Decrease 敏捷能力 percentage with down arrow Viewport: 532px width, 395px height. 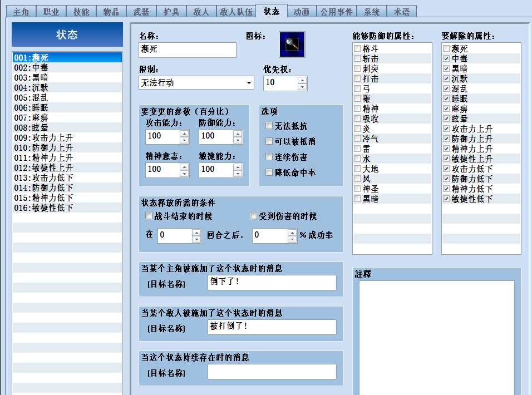point(238,173)
